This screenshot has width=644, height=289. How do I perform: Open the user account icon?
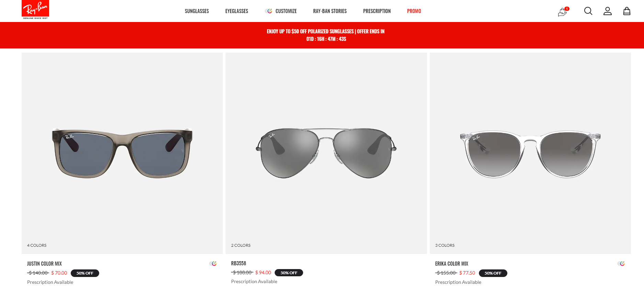pyautogui.click(x=608, y=11)
